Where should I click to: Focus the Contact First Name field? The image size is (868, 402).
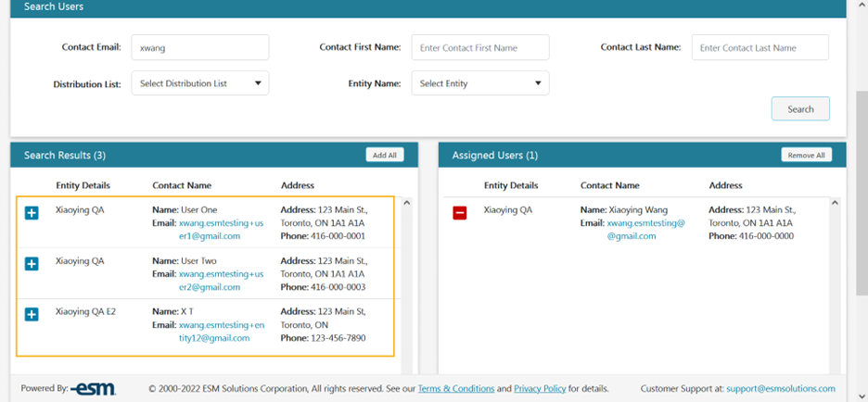point(480,47)
